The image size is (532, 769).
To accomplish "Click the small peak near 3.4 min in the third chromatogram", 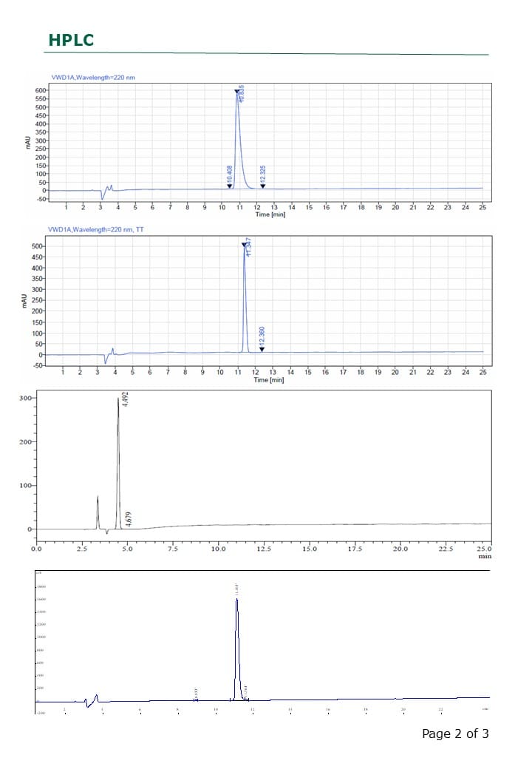I will coord(98,512).
